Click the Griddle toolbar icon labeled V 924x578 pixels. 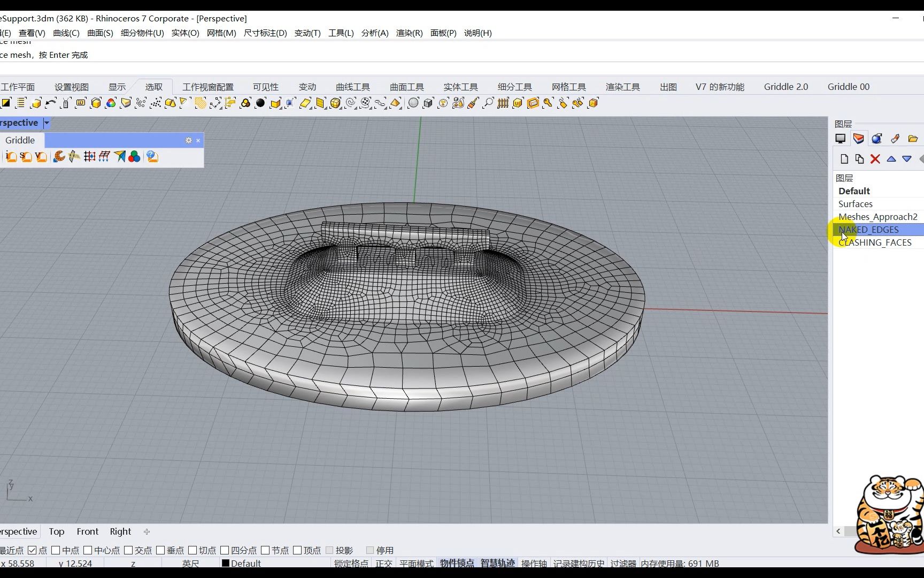coord(41,156)
